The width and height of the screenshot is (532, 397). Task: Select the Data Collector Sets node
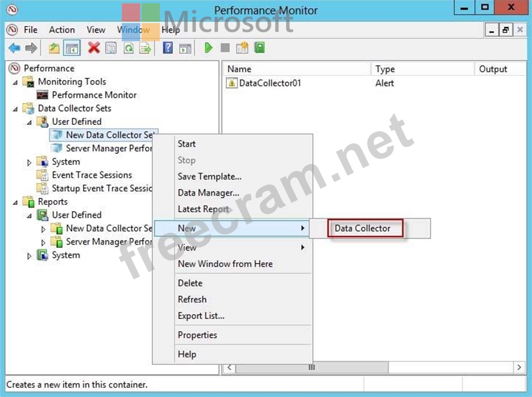pyautogui.click(x=75, y=108)
